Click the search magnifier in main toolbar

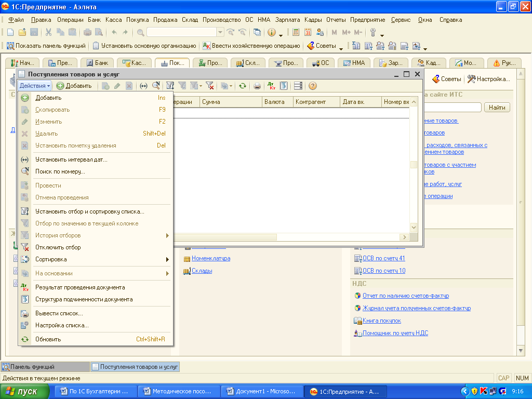[140, 33]
